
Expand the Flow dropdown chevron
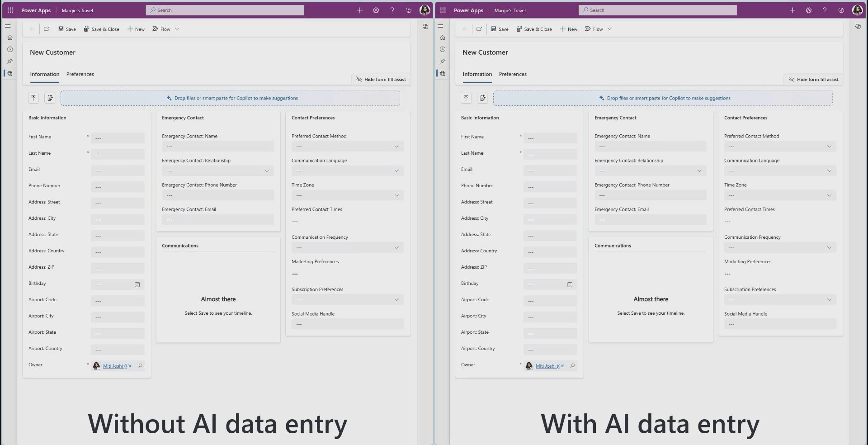click(177, 29)
